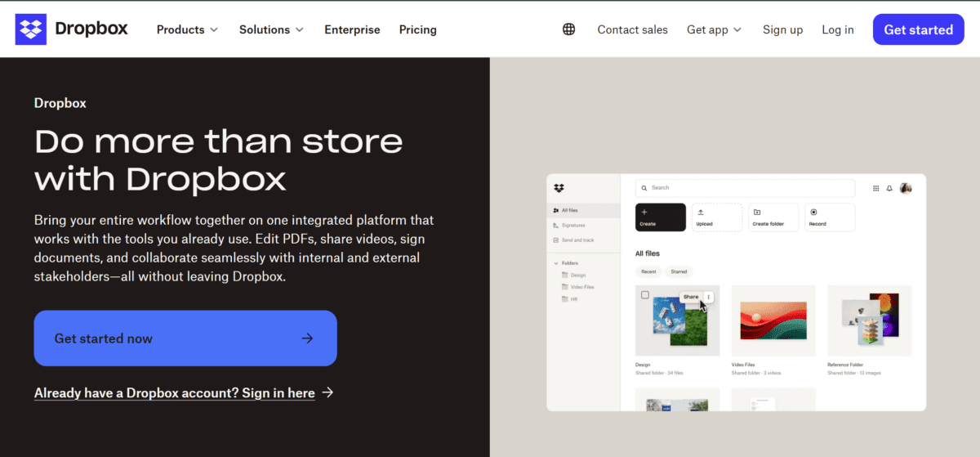Click the 'Shared folder · 13 images' text
This screenshot has width=980, height=457.
(x=853, y=373)
